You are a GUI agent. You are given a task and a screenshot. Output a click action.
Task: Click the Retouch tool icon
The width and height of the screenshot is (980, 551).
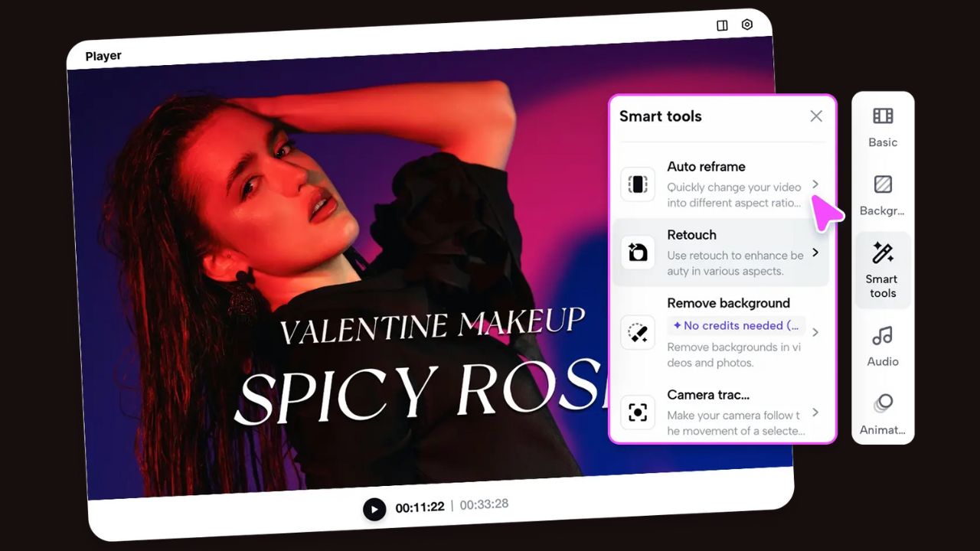point(637,253)
